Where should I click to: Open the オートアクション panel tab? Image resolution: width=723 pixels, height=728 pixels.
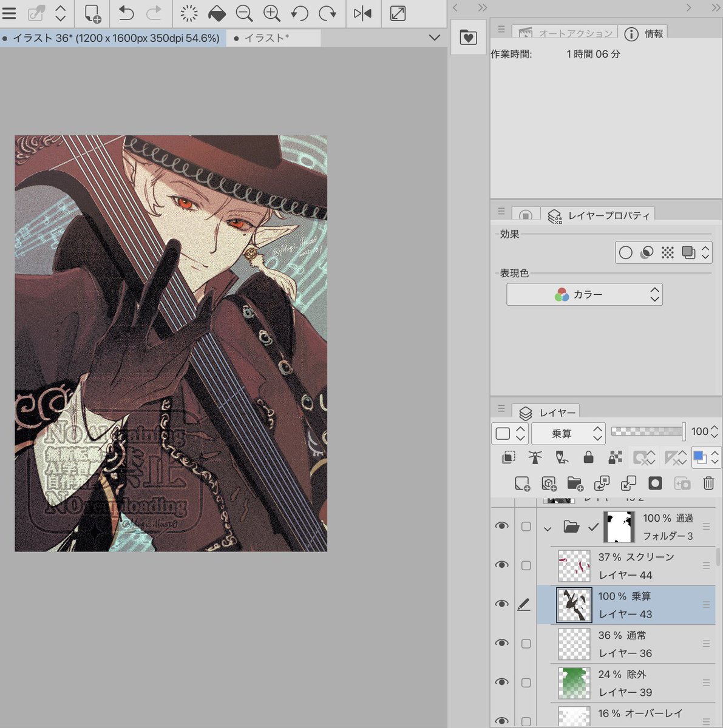tap(566, 33)
